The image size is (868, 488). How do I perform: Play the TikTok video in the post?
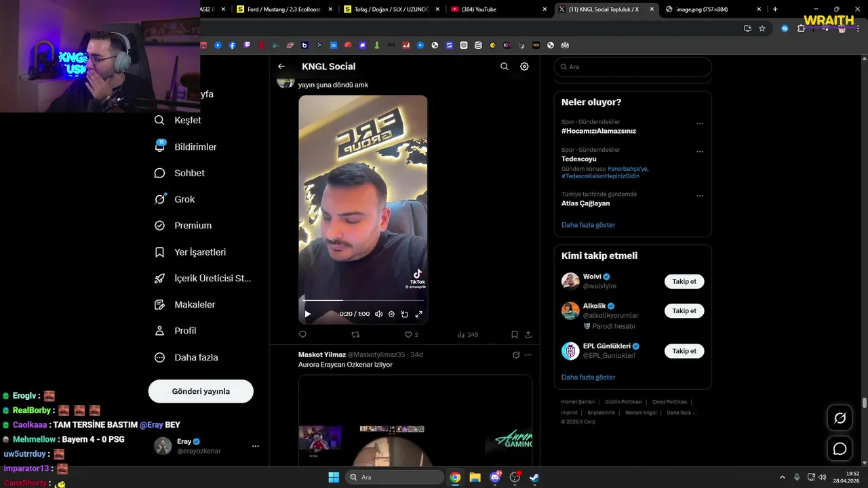click(x=307, y=314)
